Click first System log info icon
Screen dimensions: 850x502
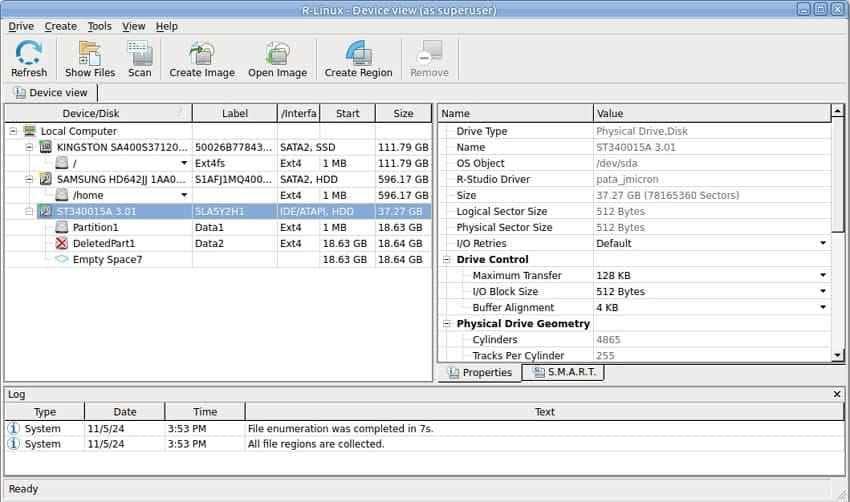[14, 428]
